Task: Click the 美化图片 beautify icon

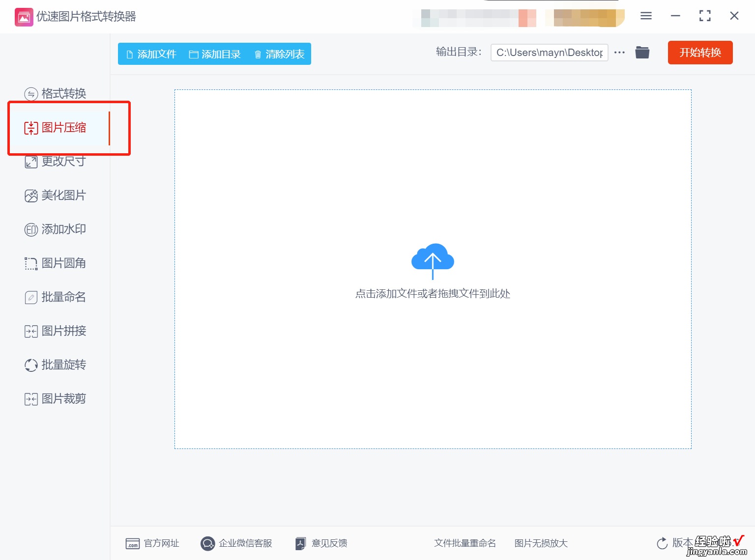Action: [x=31, y=196]
